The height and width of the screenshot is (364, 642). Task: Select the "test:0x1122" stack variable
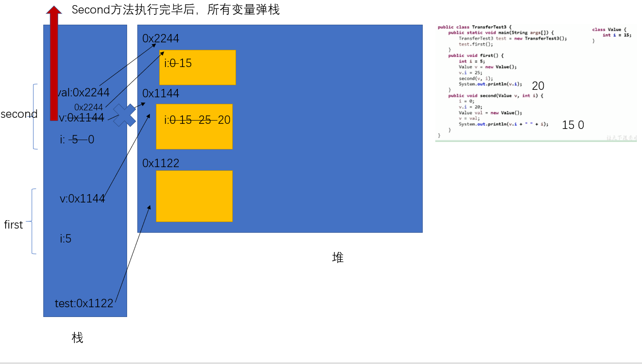tap(84, 303)
